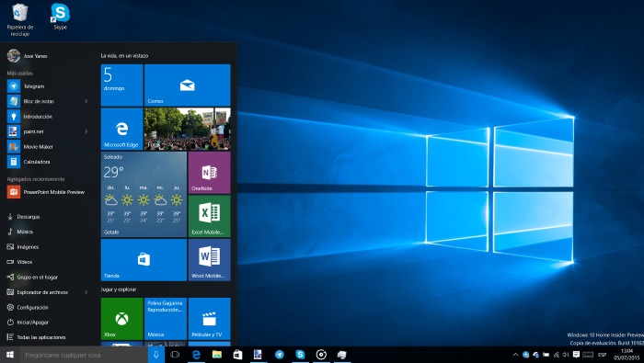Switch to paint.net on the taskbar
Image resolution: width=644 pixels, height=363 pixels.
click(258, 355)
